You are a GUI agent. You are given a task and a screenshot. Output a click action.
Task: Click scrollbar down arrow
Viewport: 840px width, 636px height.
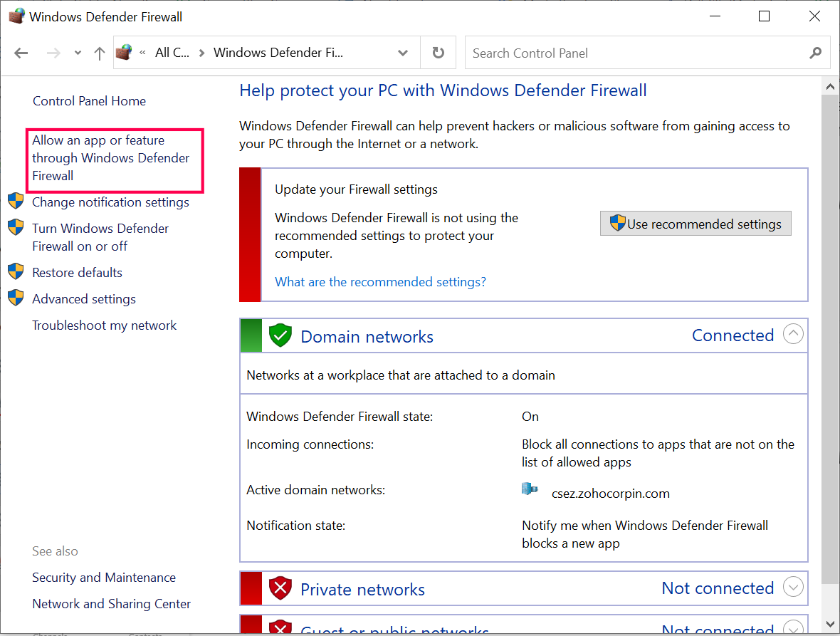(830, 624)
